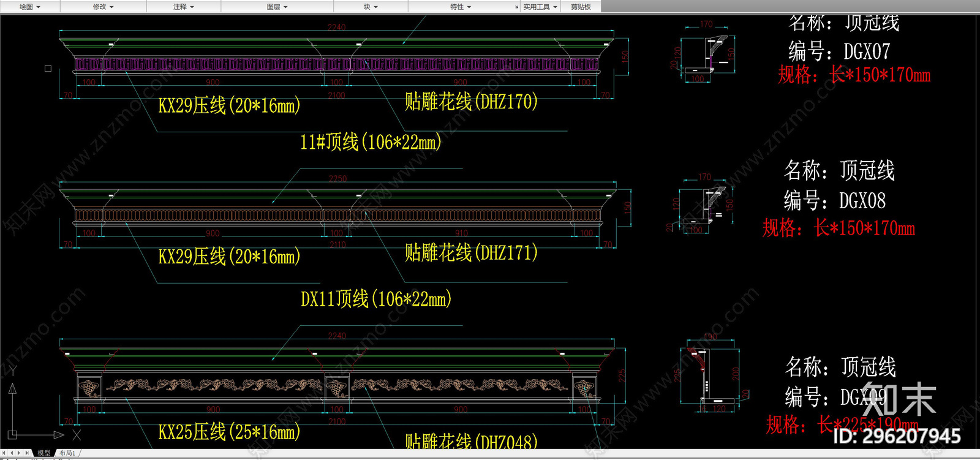Expand the 绘图 (Draw) ribbon panel
The image size is (980, 460).
[29, 7]
